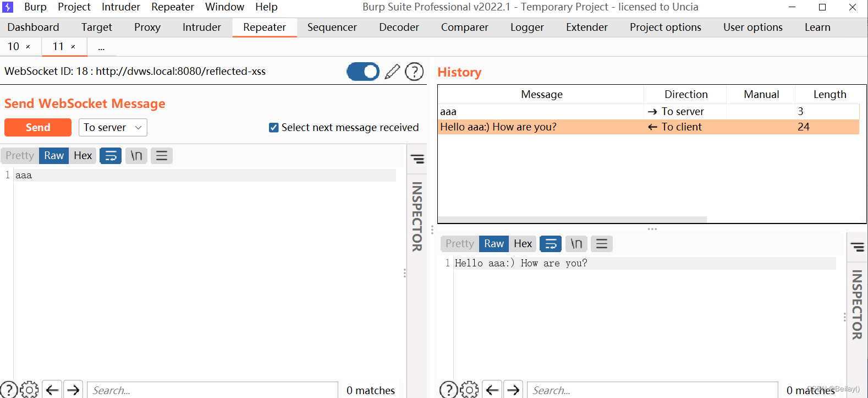Switch message editor to Pretty view
Viewport: 868px width, 398px height.
[20, 156]
